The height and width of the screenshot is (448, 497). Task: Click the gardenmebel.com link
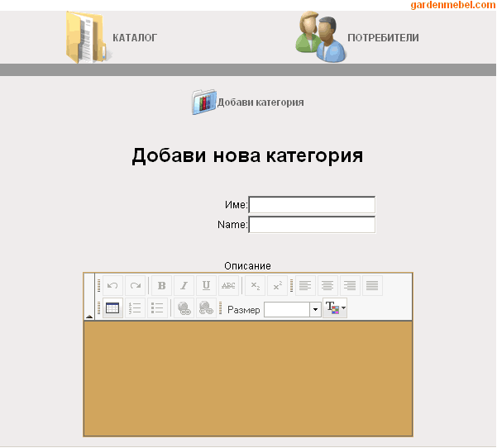(453, 5)
